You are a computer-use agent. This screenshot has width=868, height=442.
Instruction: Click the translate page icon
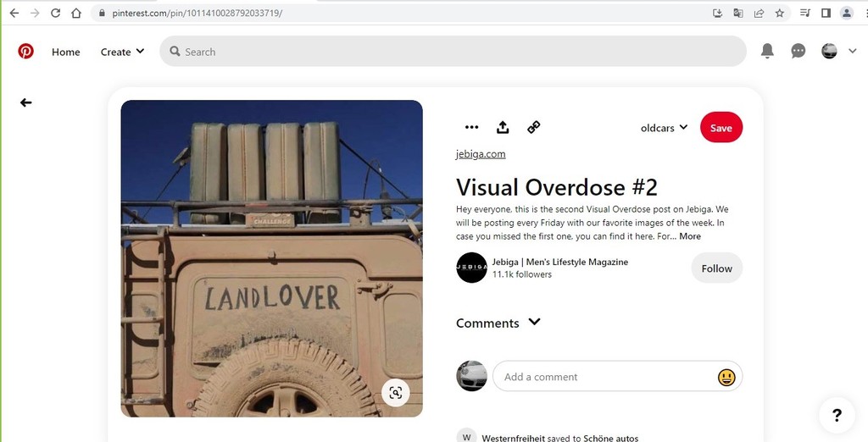(x=738, y=13)
